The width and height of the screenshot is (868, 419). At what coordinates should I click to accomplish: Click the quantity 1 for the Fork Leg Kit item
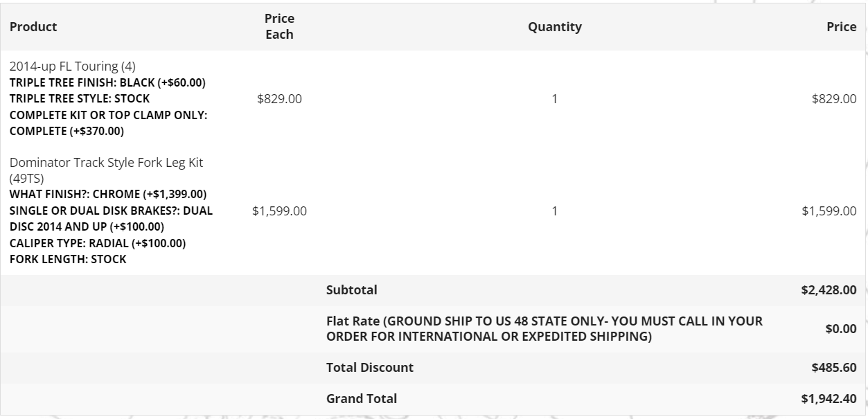click(x=555, y=211)
